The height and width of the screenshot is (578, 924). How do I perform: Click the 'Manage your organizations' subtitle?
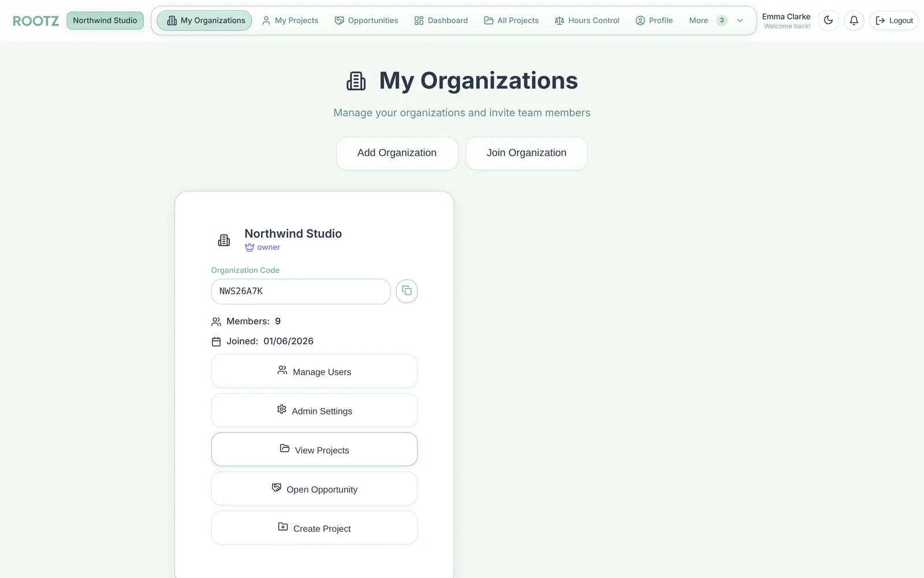(462, 113)
